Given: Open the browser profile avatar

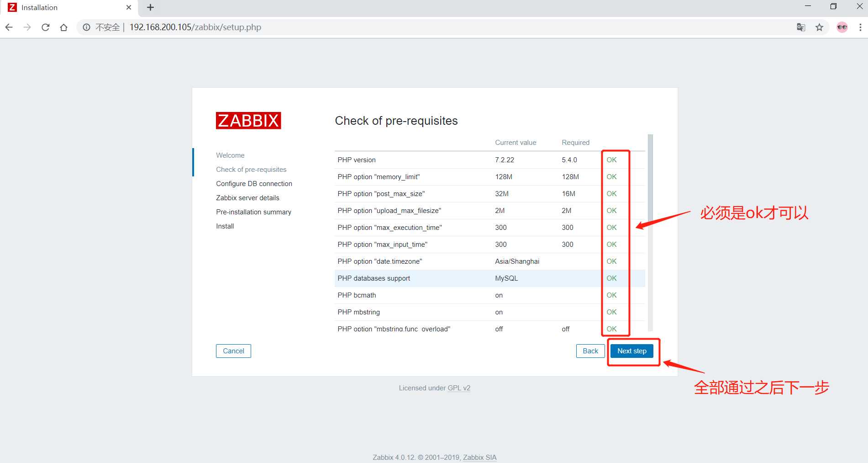Looking at the screenshot, I should [x=842, y=27].
